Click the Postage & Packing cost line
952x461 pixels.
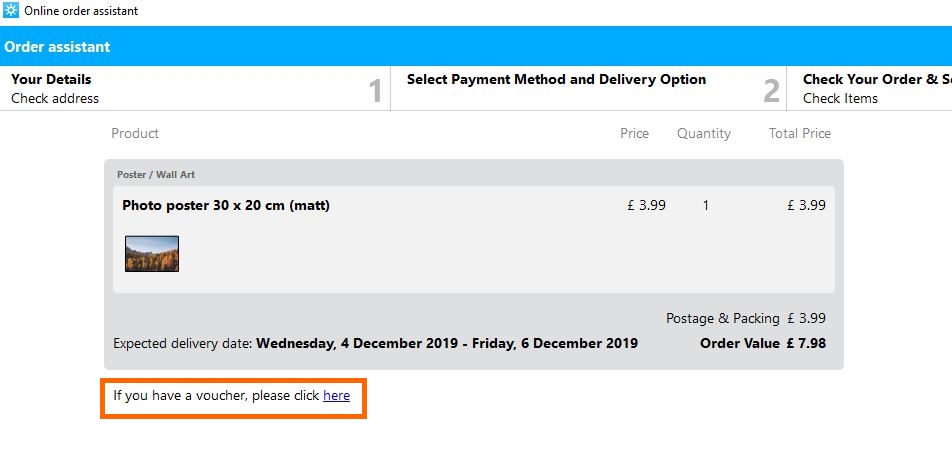point(745,319)
